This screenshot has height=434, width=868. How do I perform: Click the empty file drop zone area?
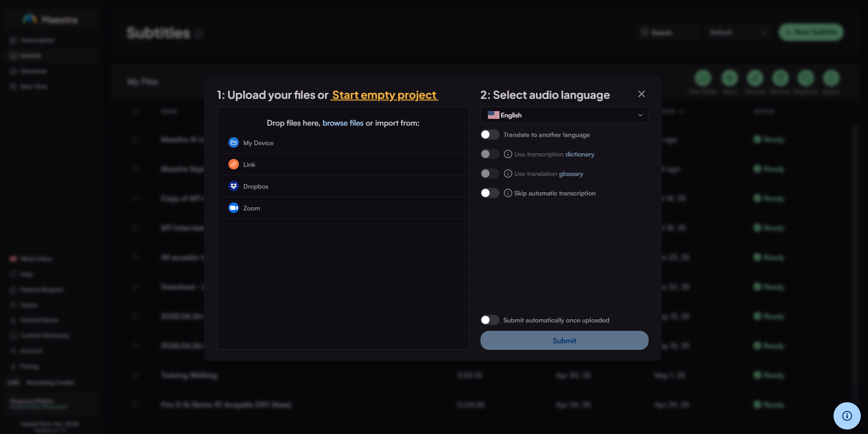[343, 281]
